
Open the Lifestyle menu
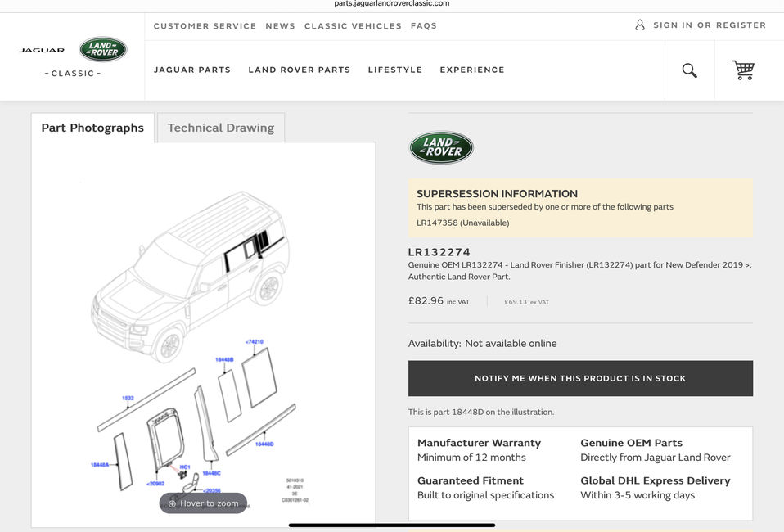[395, 70]
